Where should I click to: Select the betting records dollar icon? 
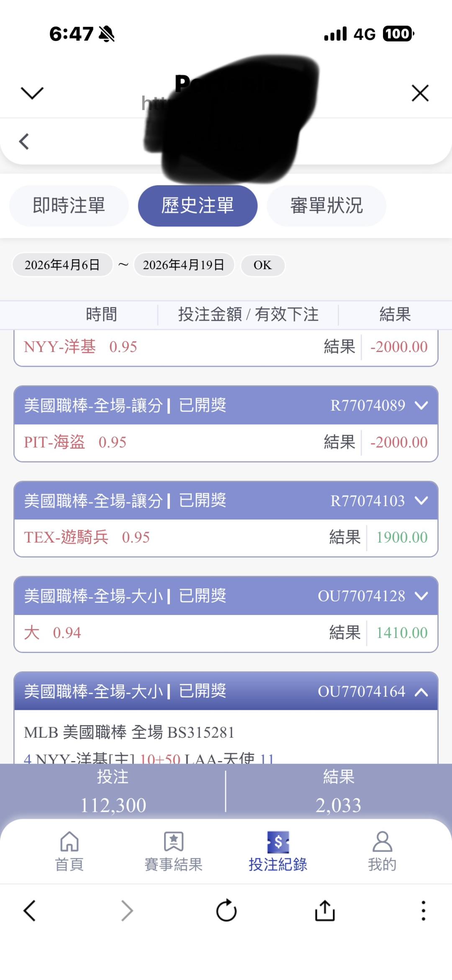[x=278, y=842]
